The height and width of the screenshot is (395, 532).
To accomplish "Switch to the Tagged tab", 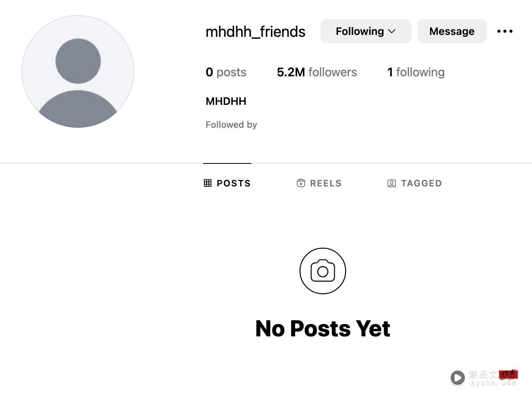I will pos(415,183).
